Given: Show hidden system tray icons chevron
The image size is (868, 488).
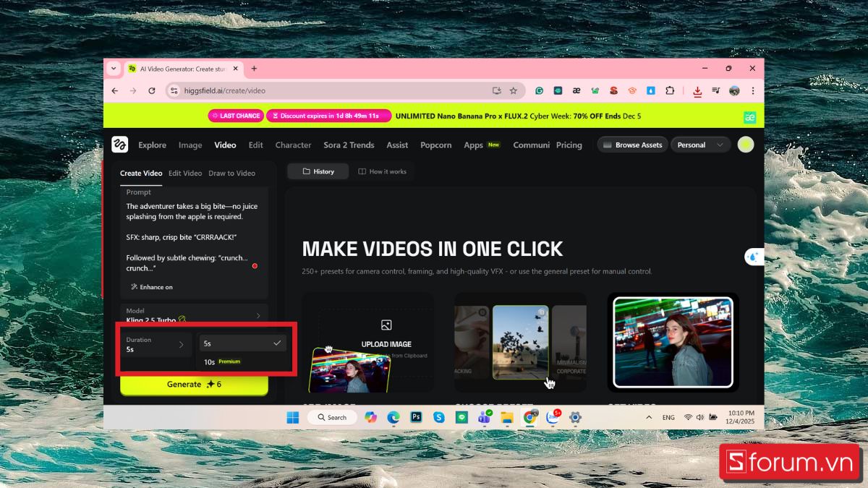Looking at the screenshot, I should [x=647, y=417].
